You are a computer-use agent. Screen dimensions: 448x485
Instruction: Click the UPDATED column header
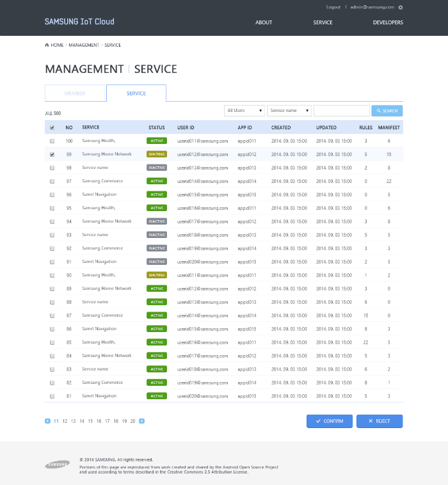(326, 127)
